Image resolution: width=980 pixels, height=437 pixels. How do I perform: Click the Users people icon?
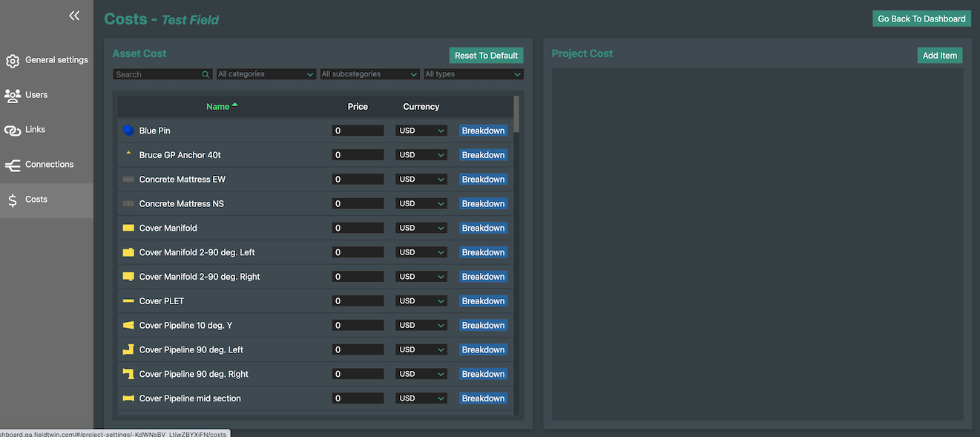coord(13,95)
